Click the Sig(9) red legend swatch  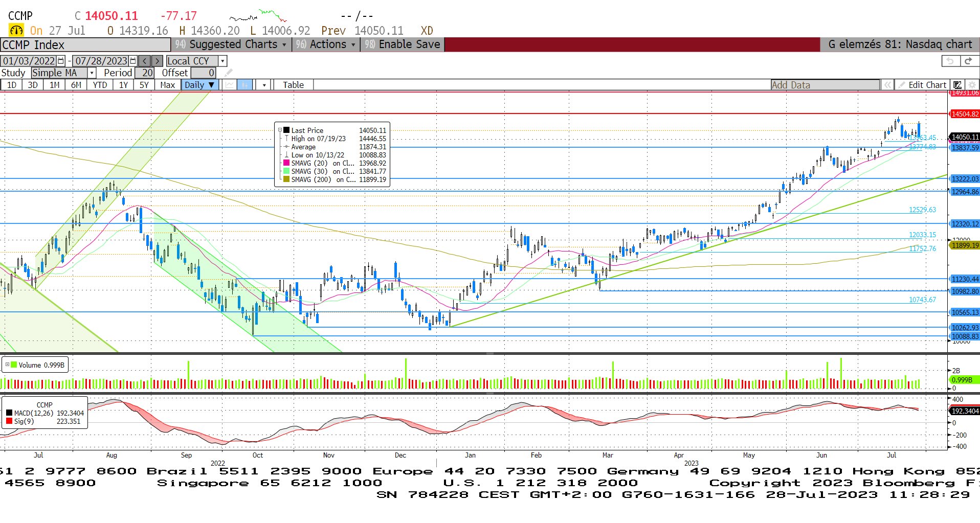point(9,421)
